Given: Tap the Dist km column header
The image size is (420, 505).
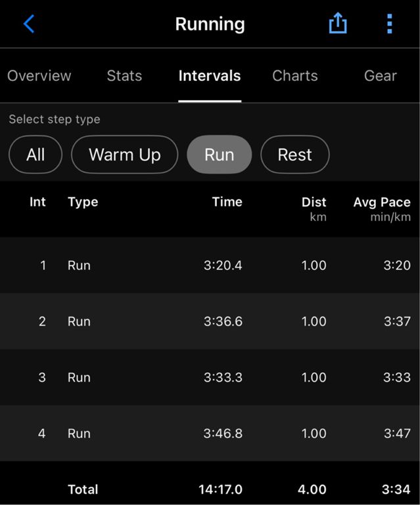Looking at the screenshot, I should (x=314, y=209).
